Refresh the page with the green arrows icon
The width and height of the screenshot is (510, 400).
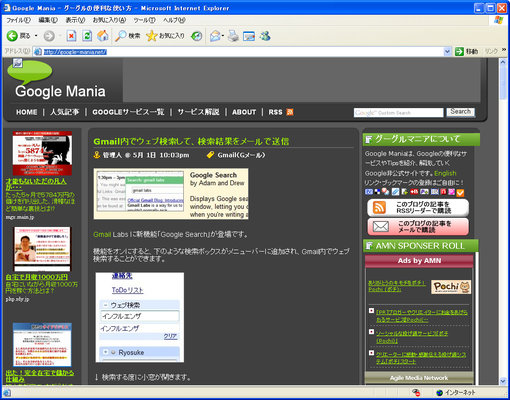[x=87, y=36]
